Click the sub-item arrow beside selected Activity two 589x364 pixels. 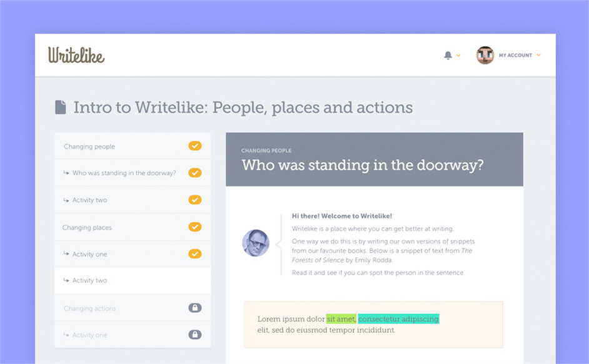coord(66,281)
